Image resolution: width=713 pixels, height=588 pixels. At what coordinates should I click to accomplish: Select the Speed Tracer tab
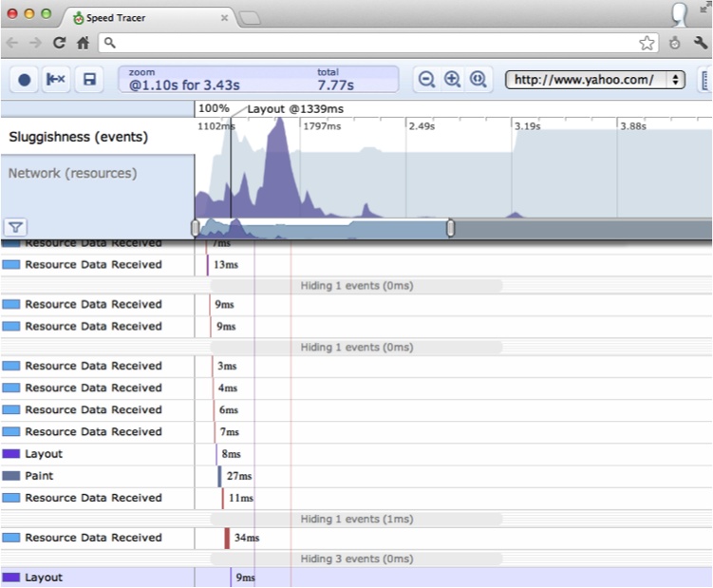(x=148, y=18)
